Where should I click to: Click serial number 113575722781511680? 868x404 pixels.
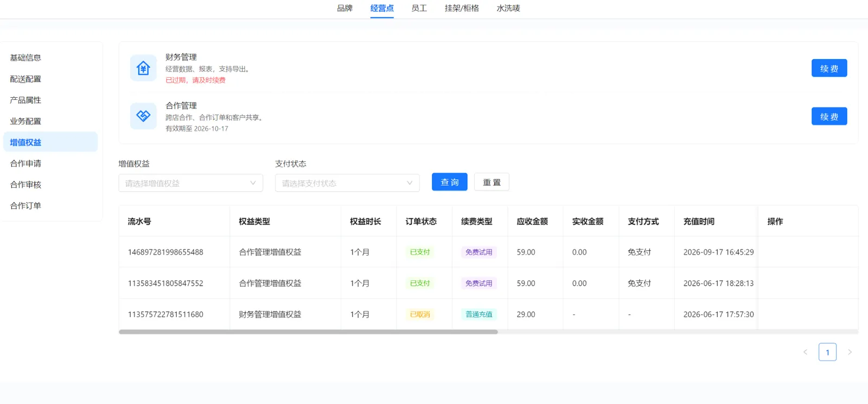(x=165, y=314)
